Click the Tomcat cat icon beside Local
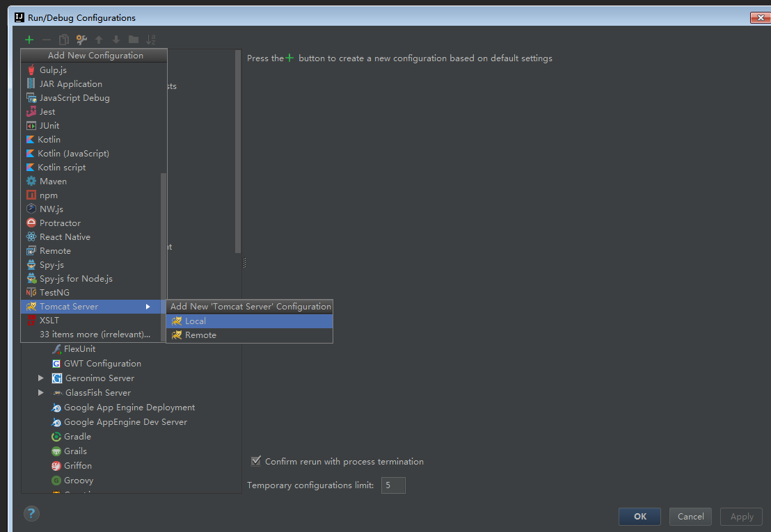This screenshot has width=771, height=532. coord(177,321)
